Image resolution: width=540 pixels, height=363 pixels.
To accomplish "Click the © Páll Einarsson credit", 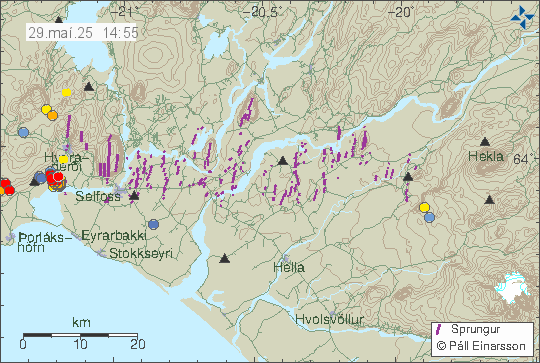I will click(x=481, y=345).
